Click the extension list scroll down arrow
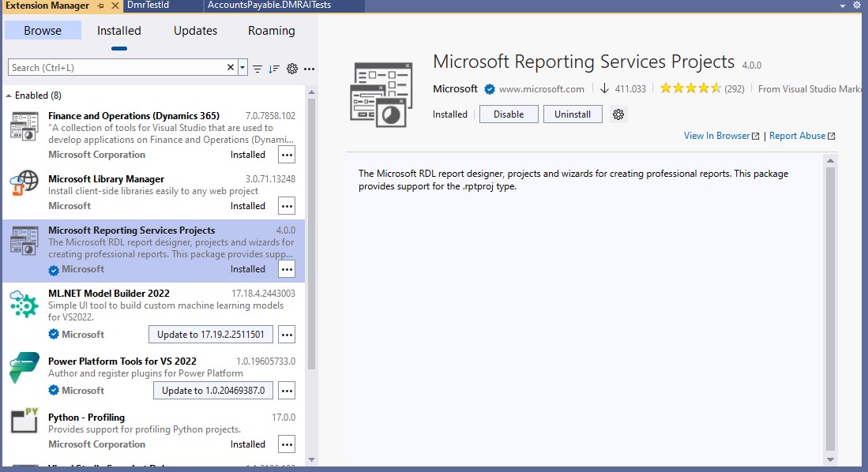 click(311, 459)
